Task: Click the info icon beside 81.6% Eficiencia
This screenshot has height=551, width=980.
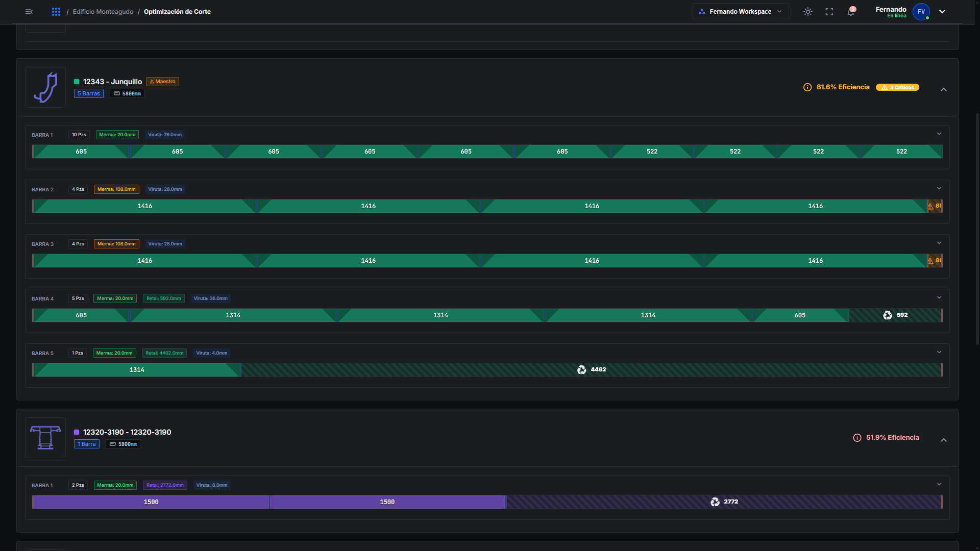Action: [807, 87]
